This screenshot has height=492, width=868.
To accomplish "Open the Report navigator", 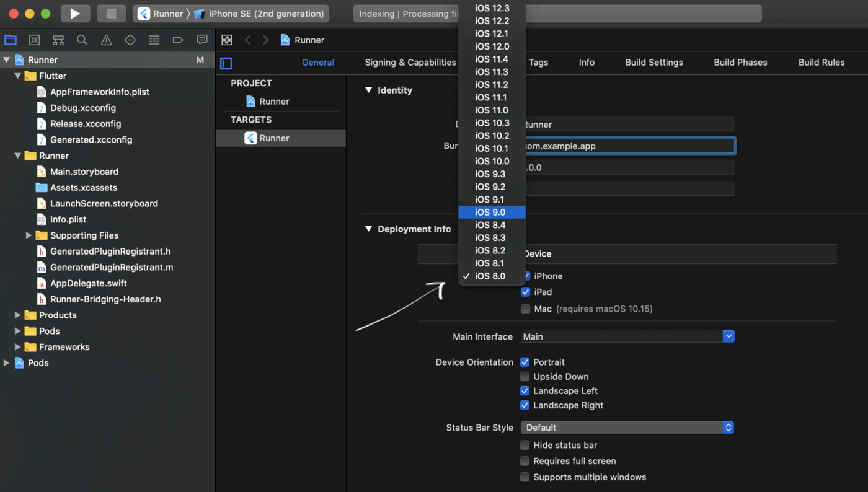I will [202, 40].
